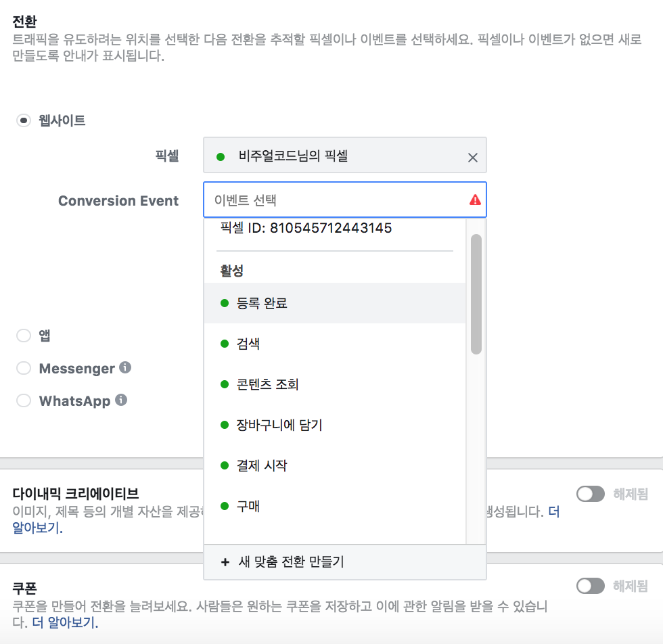
Task: Enable the 쿠폰 toggle switch
Action: coord(591,586)
